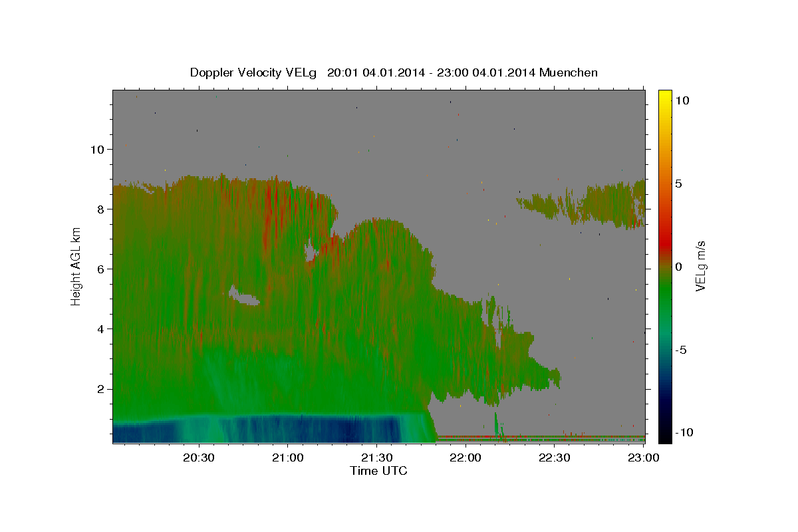
Task: Click the colorbar value -5 label
Action: [x=680, y=350]
